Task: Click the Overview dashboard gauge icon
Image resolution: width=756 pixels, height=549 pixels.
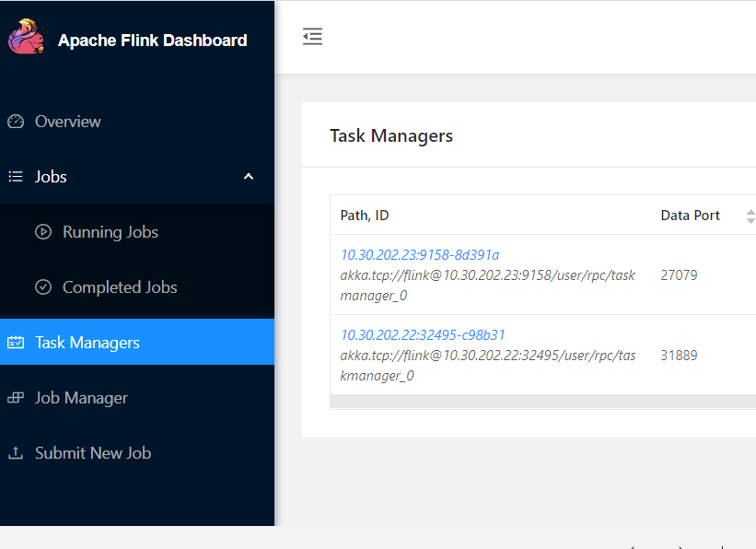Action: coord(16,122)
